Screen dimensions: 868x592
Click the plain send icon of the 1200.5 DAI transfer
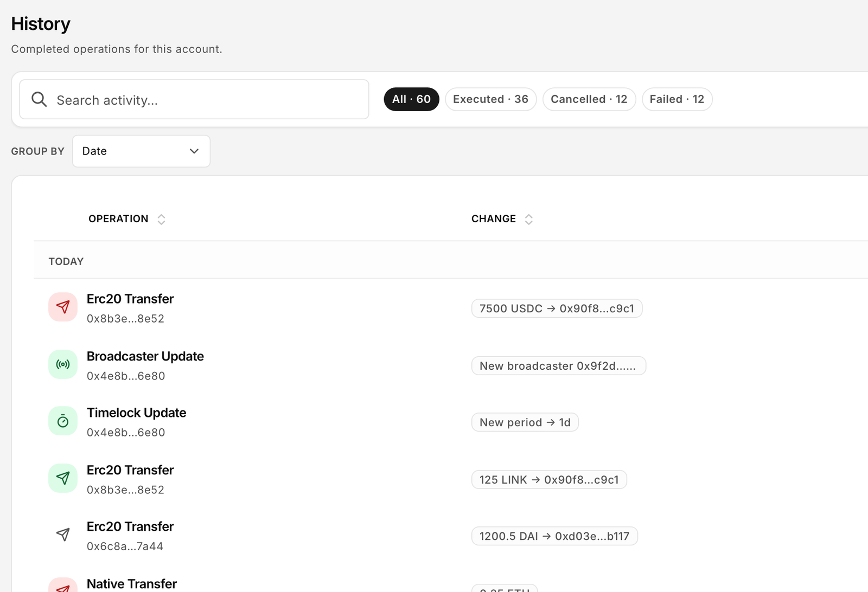[63, 535]
